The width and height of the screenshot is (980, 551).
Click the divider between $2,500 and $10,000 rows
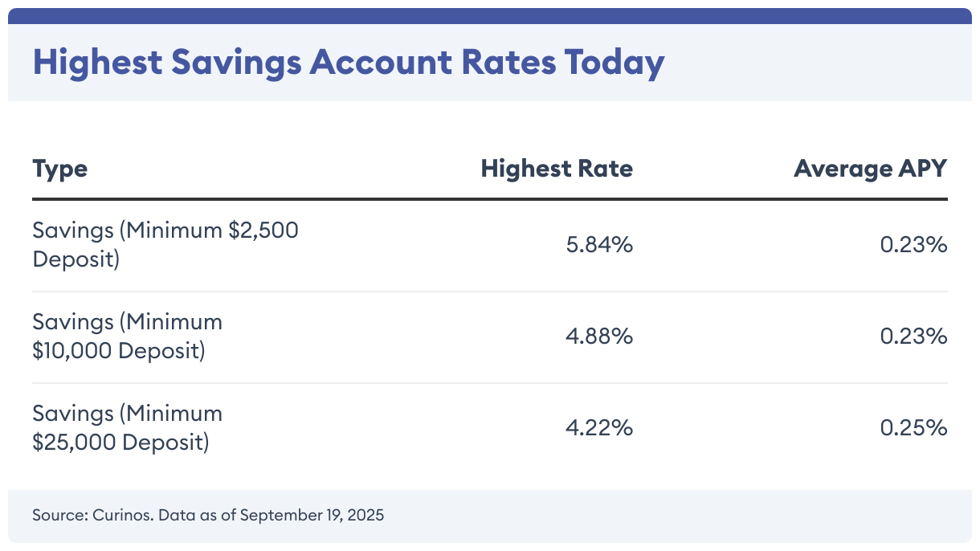coord(490,292)
